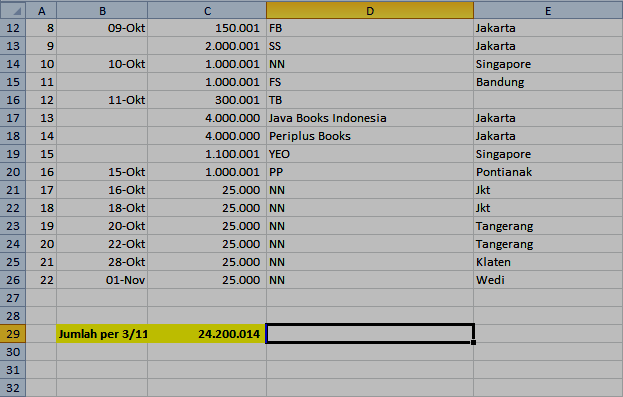The width and height of the screenshot is (623, 397).
Task: Select cell with date 18-Okt
Action: pos(102,208)
